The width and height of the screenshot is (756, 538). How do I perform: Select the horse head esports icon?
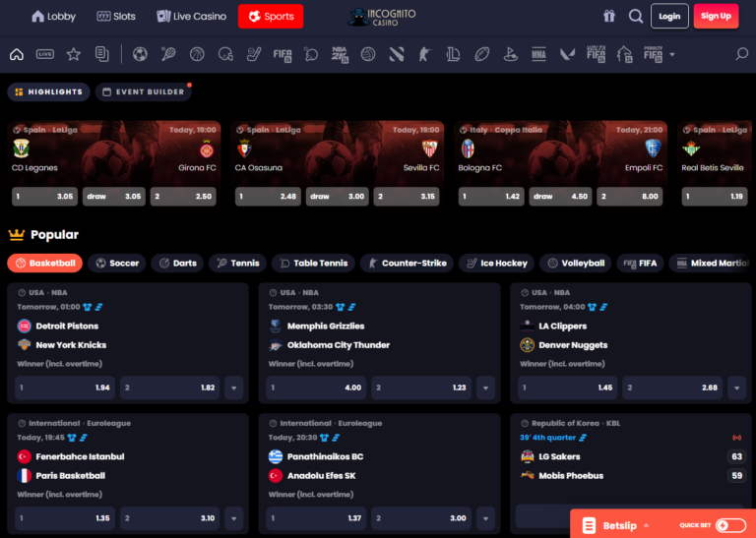(624, 54)
